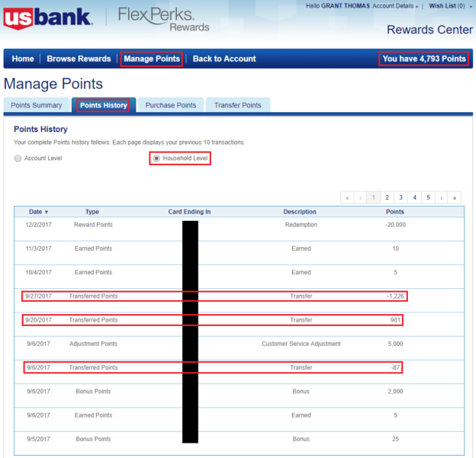Open the Browse Rewards menu
Image resolution: width=476 pixels, height=458 pixels.
pos(79,59)
